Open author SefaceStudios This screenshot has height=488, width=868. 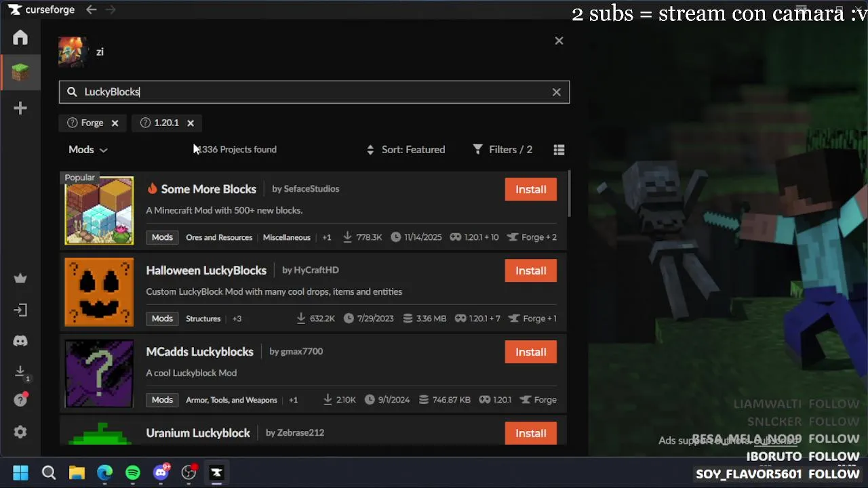point(311,189)
